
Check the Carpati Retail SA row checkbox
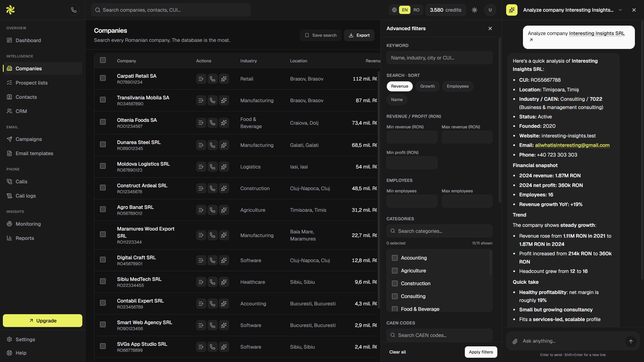pos(103,78)
